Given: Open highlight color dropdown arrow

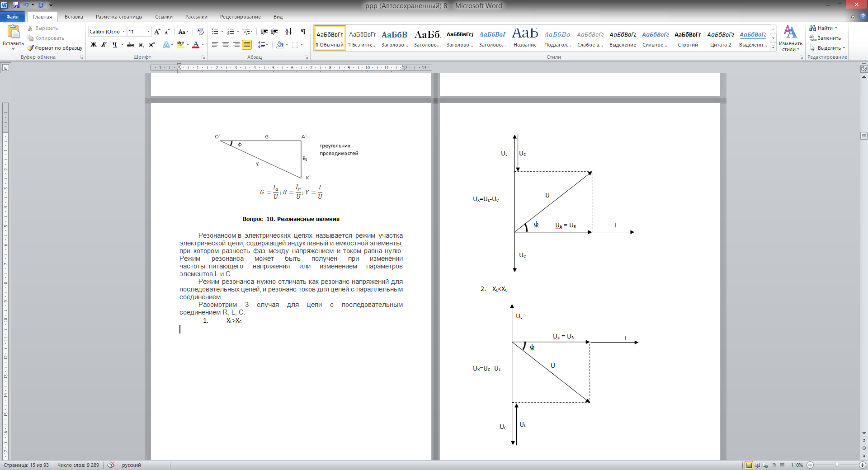Looking at the screenshot, I should click(x=188, y=45).
